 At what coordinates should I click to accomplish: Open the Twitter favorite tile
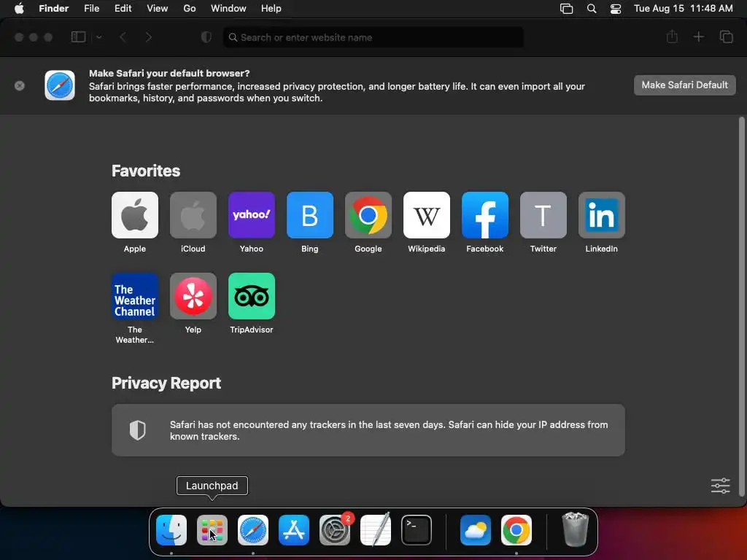(x=543, y=215)
